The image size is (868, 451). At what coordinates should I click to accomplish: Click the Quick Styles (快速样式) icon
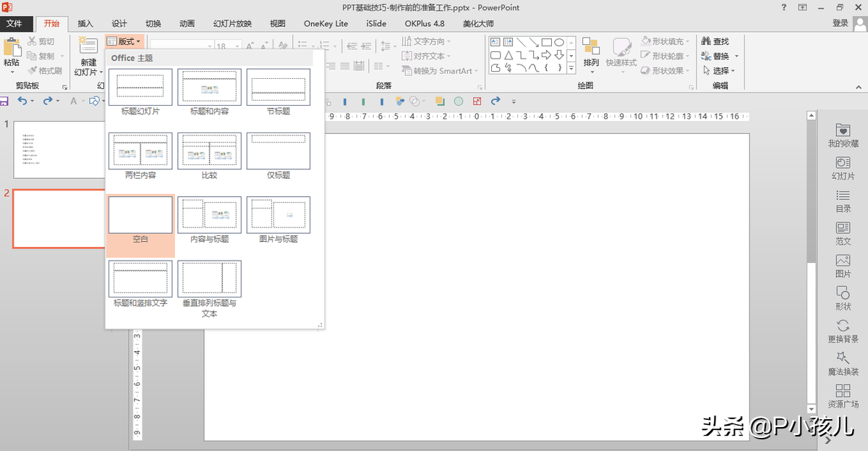(621, 47)
